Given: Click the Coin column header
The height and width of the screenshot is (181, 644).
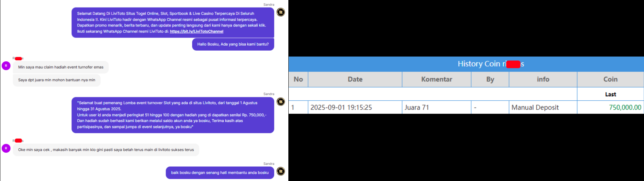Looking at the screenshot, I should click(611, 79).
